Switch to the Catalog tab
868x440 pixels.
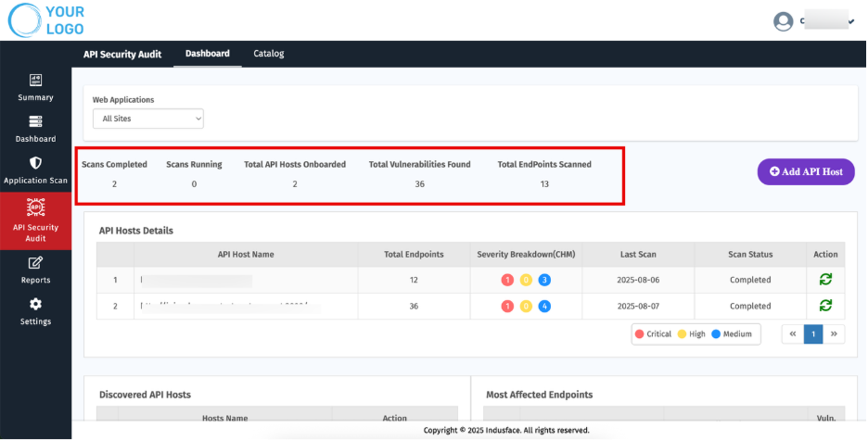269,54
